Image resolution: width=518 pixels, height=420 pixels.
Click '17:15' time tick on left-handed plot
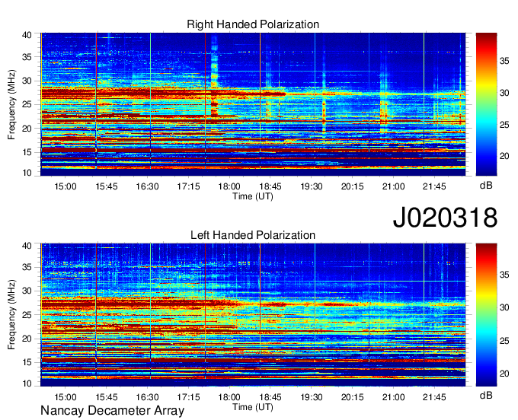click(x=188, y=397)
